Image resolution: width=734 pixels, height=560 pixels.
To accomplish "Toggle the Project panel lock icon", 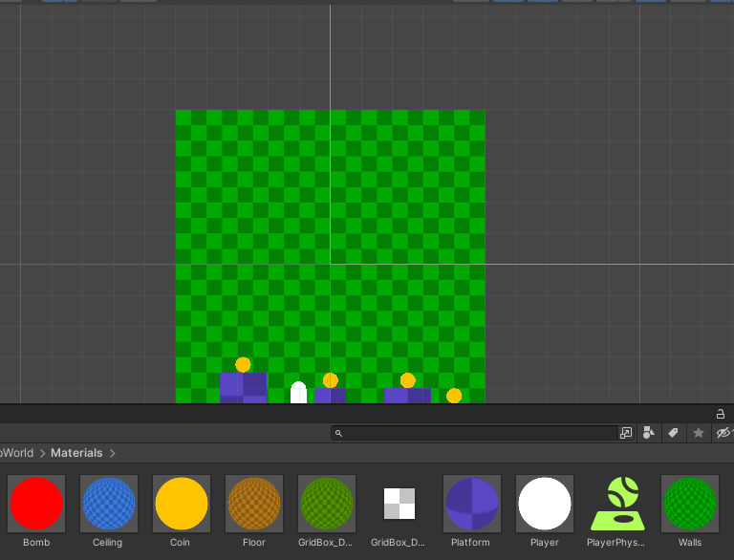I will point(721,414).
